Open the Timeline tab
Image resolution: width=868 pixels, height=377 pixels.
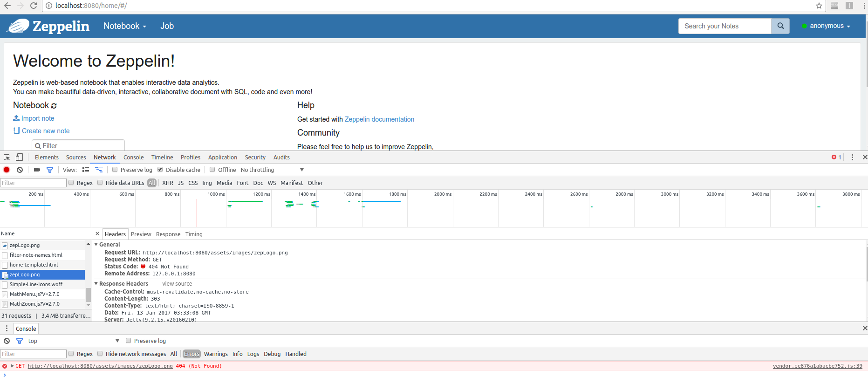click(x=162, y=158)
